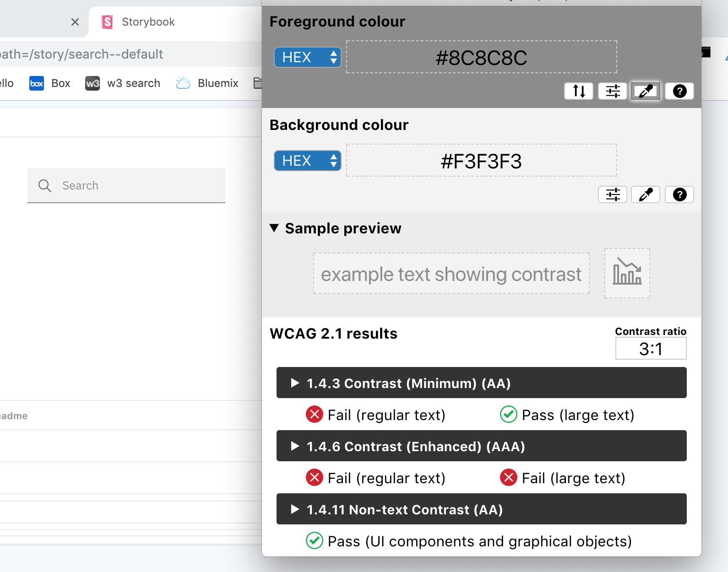Open the Box bookmark
Viewport: 728px width, 572px height.
(x=50, y=83)
